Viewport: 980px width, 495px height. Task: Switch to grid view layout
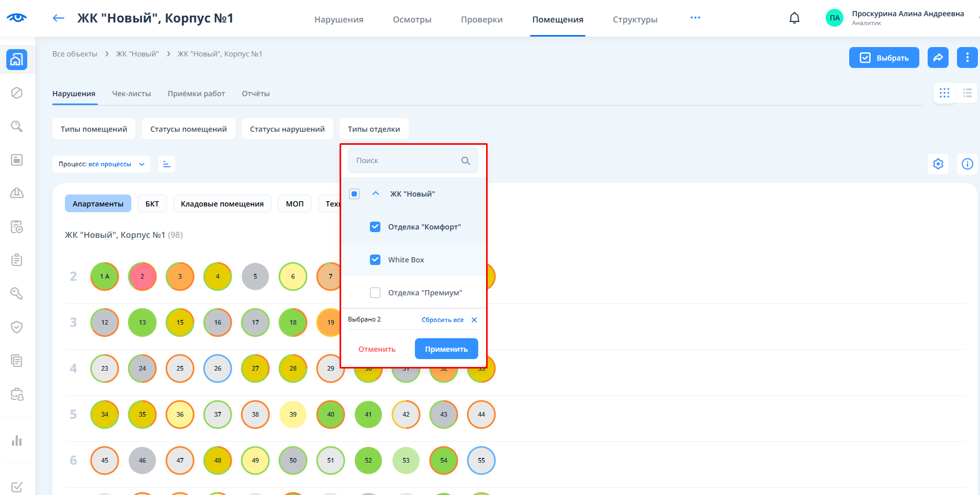click(x=944, y=93)
